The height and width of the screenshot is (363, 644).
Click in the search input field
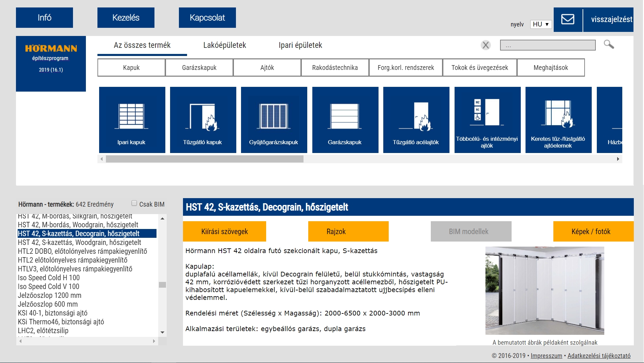coord(548,45)
